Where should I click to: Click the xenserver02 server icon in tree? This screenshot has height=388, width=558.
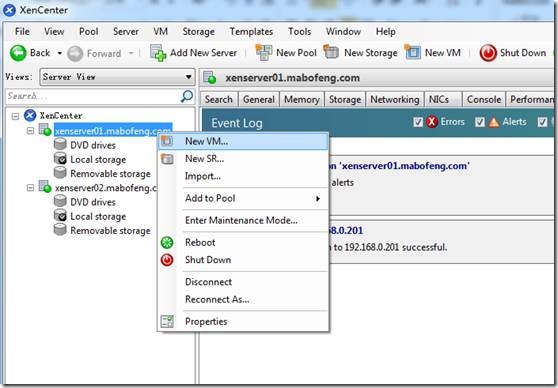point(45,187)
